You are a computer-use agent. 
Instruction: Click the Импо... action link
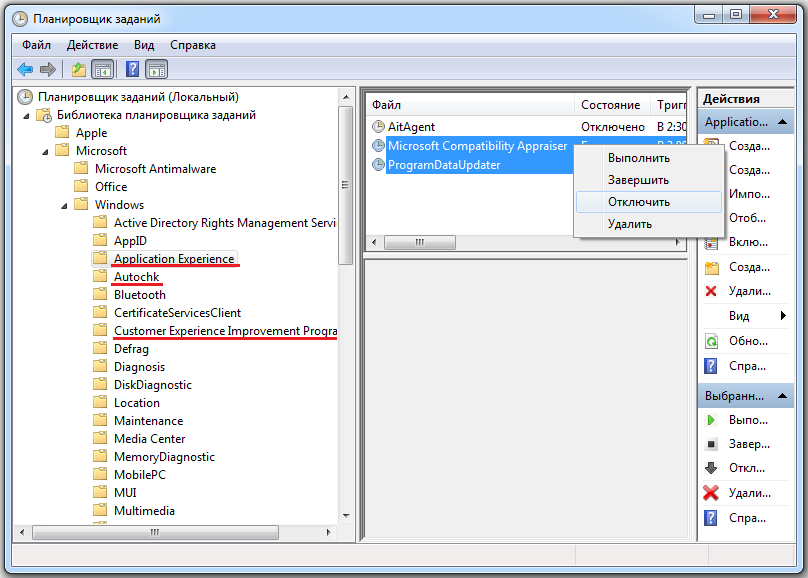749,194
